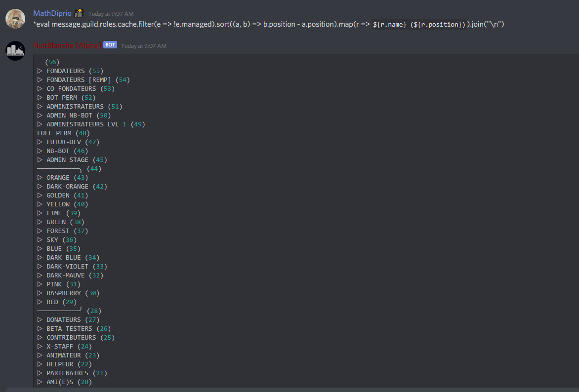Click the (44) separator line number
The image size is (579, 392).
click(x=94, y=169)
